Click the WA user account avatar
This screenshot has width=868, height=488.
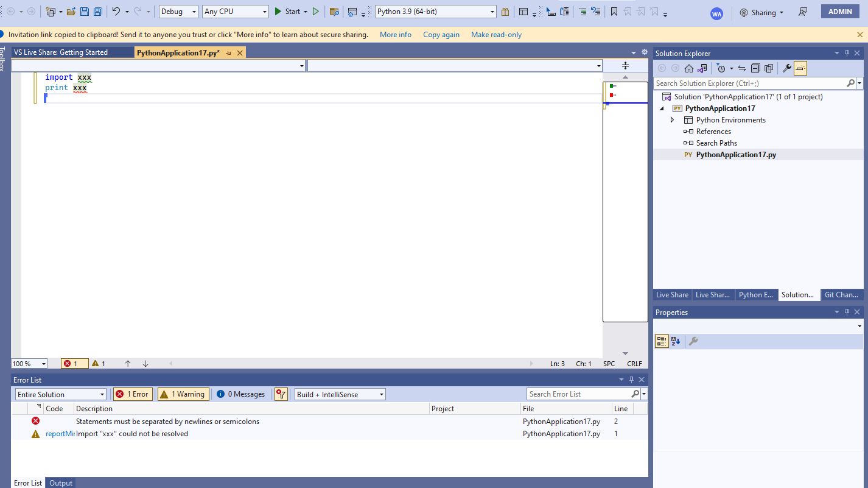(x=716, y=13)
